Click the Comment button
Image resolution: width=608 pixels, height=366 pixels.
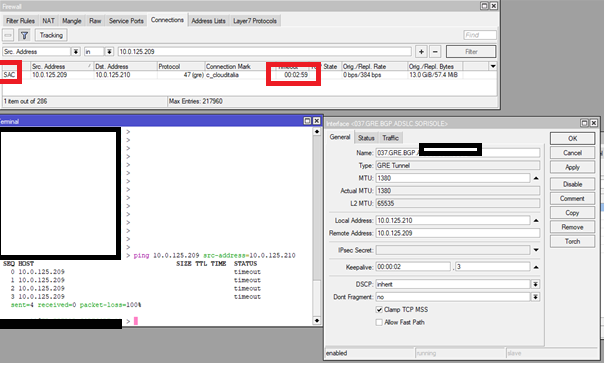tap(572, 199)
